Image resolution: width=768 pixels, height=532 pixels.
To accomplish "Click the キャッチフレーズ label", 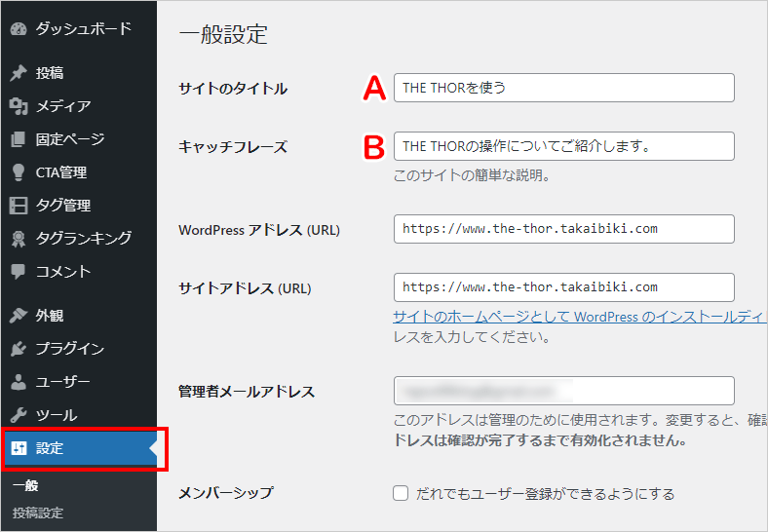I will [233, 147].
